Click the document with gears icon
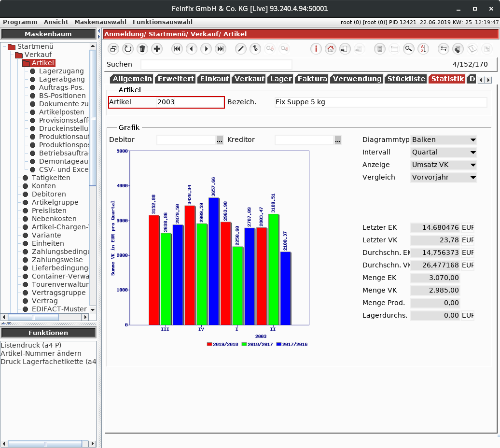The height and width of the screenshot is (448, 500). pyautogui.click(x=458, y=49)
